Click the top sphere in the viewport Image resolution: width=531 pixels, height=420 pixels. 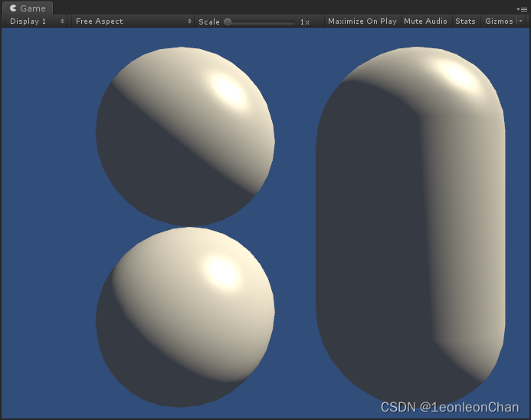click(x=185, y=136)
